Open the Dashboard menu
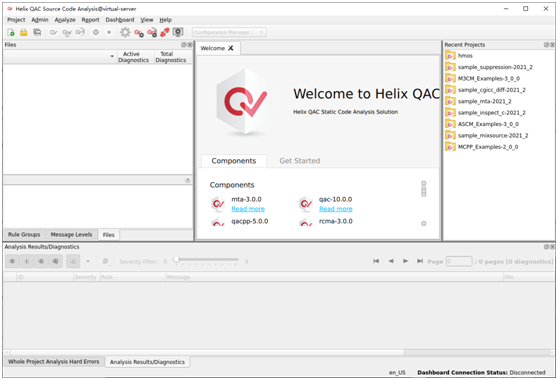The width and height of the screenshot is (558, 380). click(120, 20)
